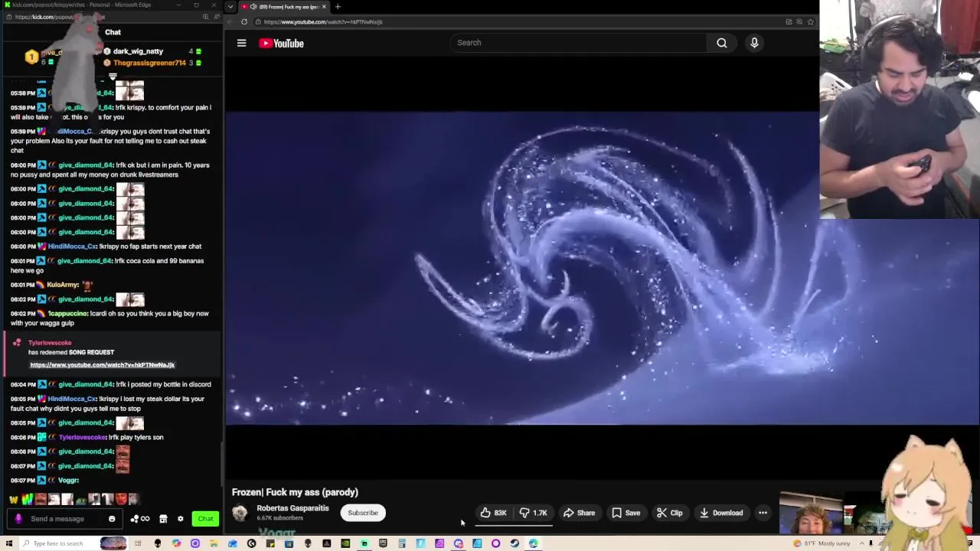Open Calculator from the taskbar
The image size is (980, 551).
pyautogui.click(x=402, y=543)
